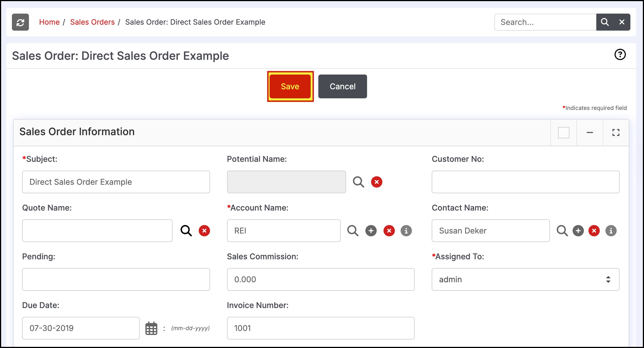Search for a Contact Name
The width and height of the screenshot is (644, 348).
pyautogui.click(x=562, y=231)
